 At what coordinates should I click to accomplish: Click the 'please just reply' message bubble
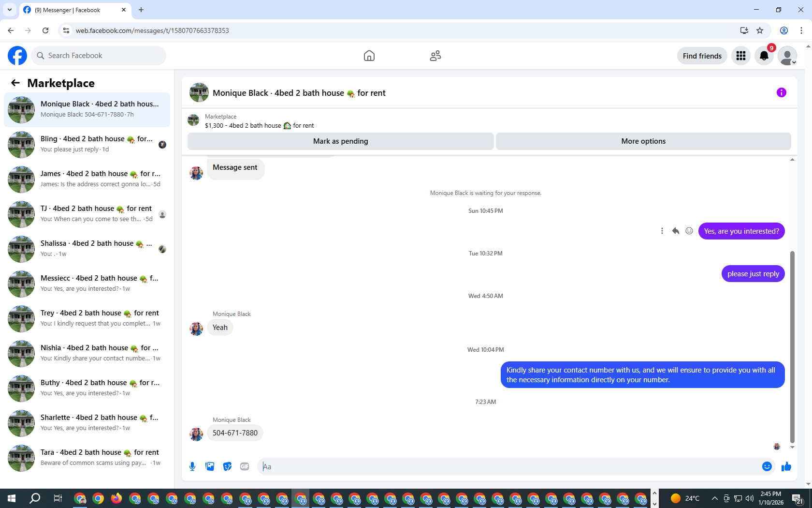pos(753,274)
